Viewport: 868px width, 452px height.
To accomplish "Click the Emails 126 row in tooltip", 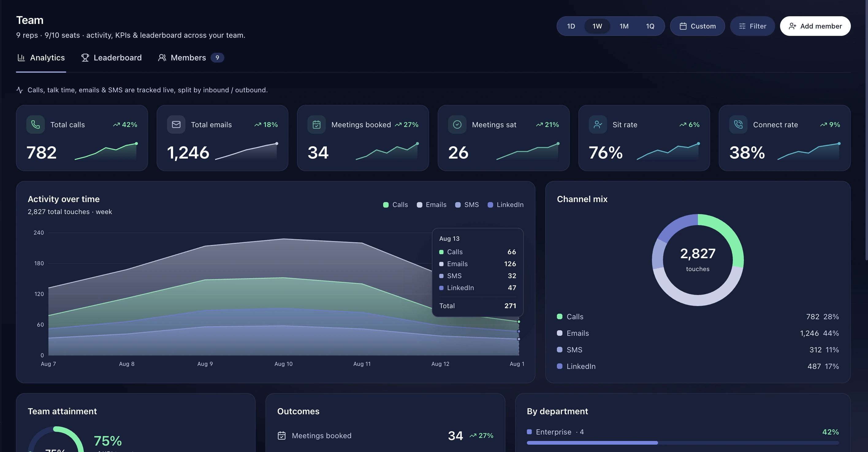I will [x=478, y=264].
